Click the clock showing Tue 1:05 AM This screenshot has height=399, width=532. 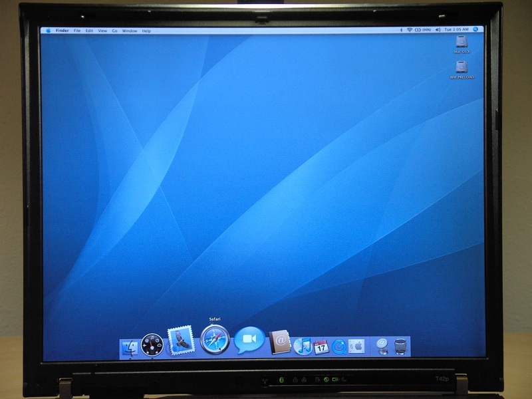click(456, 30)
